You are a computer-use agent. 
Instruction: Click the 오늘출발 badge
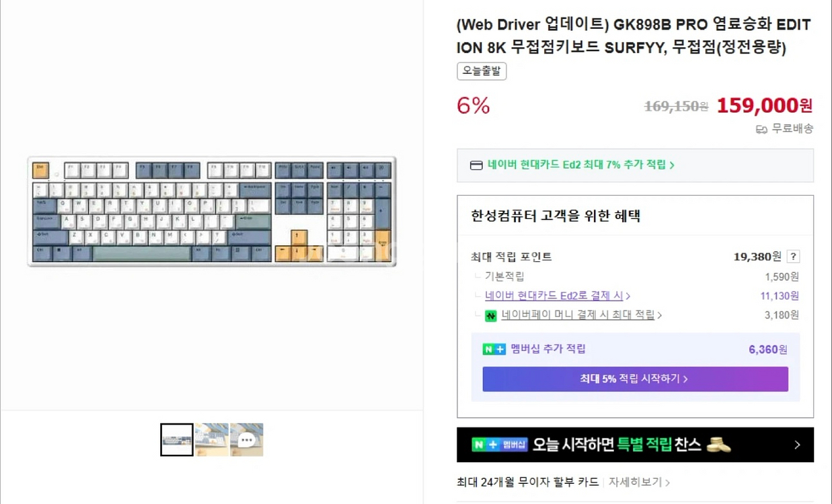[481, 71]
